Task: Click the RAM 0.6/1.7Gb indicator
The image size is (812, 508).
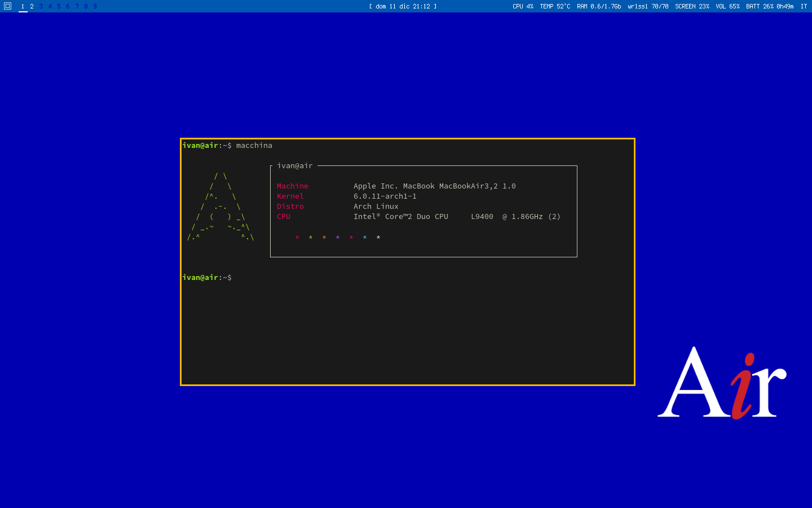Action: [x=598, y=6]
